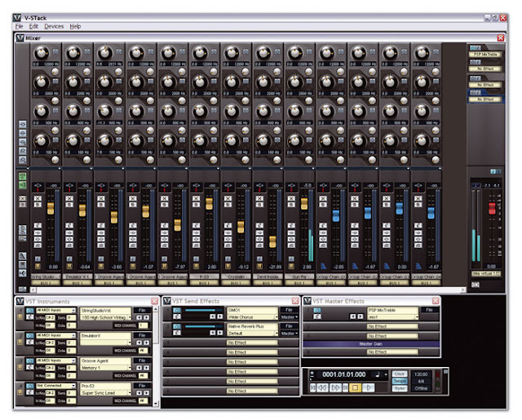522x420 pixels.
Task: Open the File menu
Action: (x=20, y=26)
